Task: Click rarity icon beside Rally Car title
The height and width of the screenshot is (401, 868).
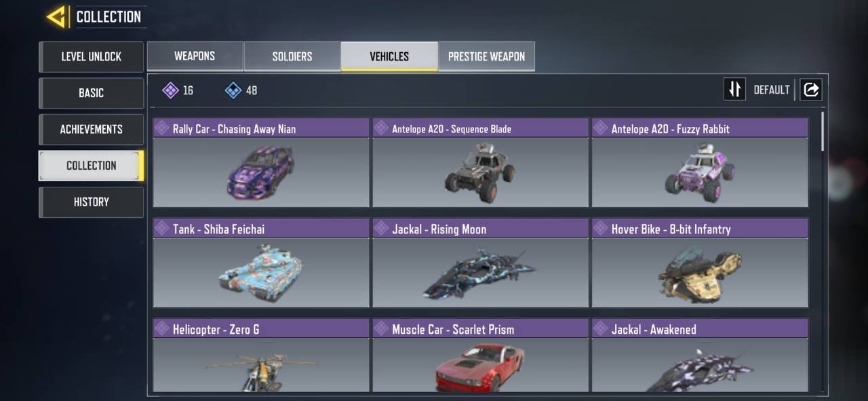Action: click(162, 128)
